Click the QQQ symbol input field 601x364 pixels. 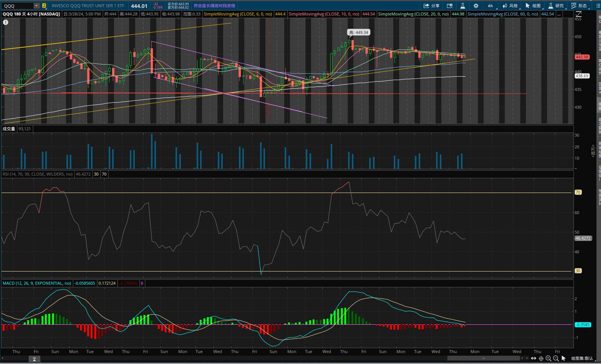tap(18, 6)
